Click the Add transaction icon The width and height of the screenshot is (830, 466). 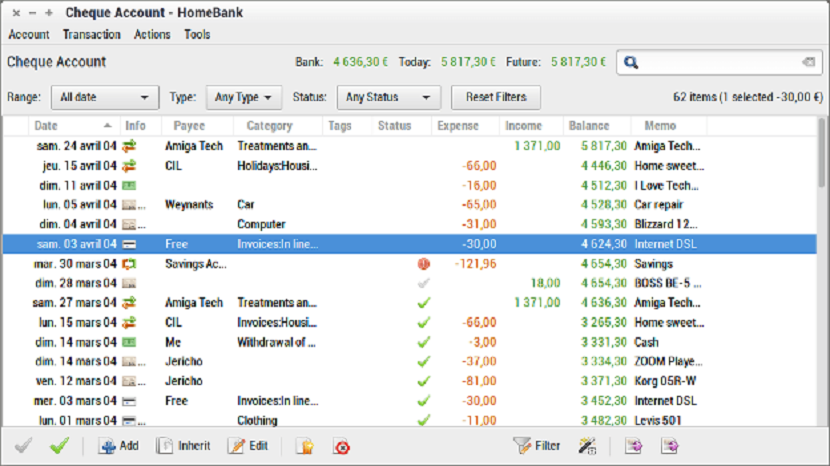click(107, 446)
